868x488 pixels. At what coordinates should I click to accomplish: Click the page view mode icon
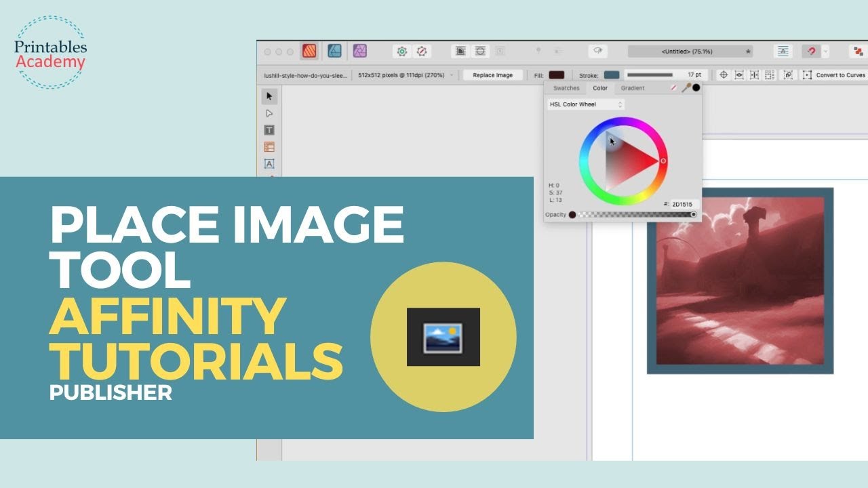pos(460,51)
